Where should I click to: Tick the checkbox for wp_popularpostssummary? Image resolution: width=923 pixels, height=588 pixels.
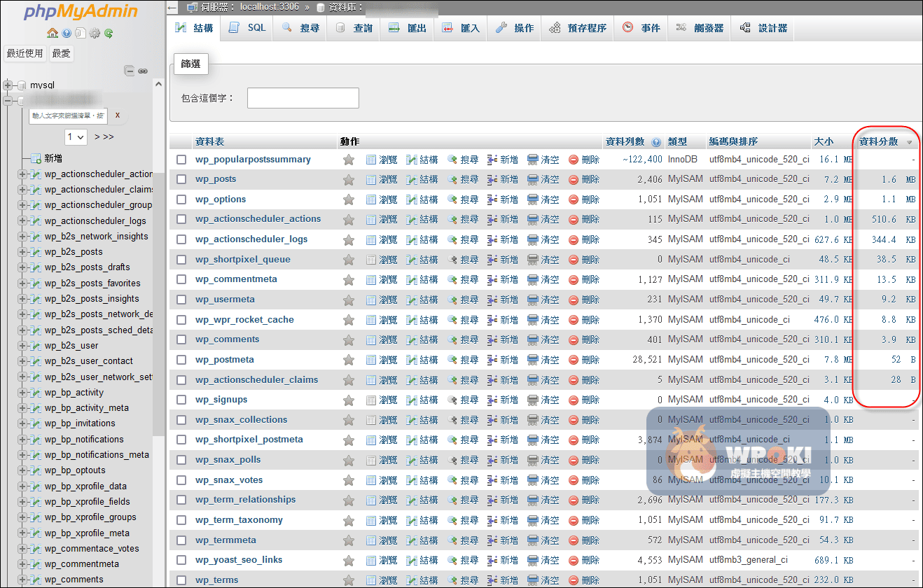tap(181, 160)
